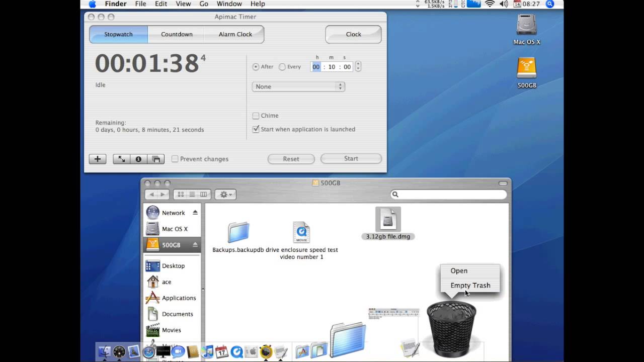Click the Clock button
644x362 pixels.
(x=353, y=34)
